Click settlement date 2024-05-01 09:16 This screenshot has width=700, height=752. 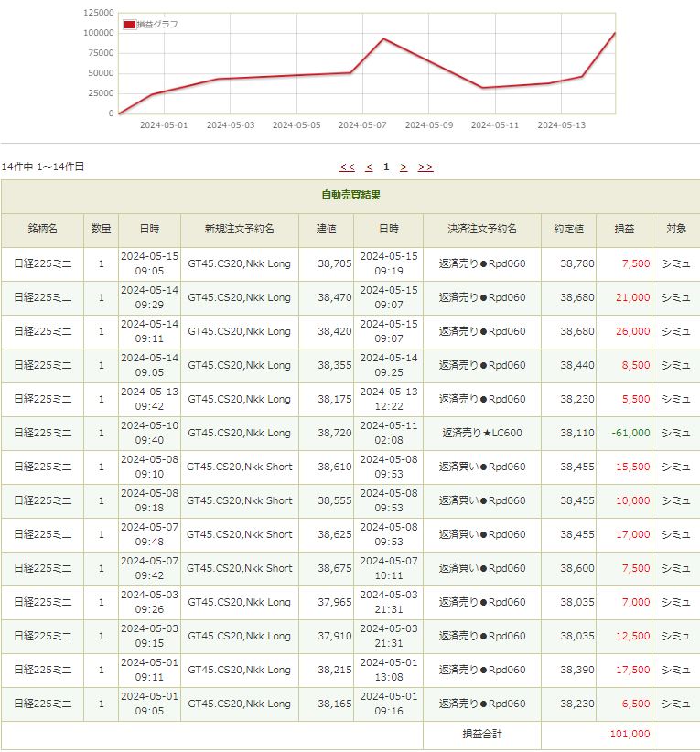389,704
